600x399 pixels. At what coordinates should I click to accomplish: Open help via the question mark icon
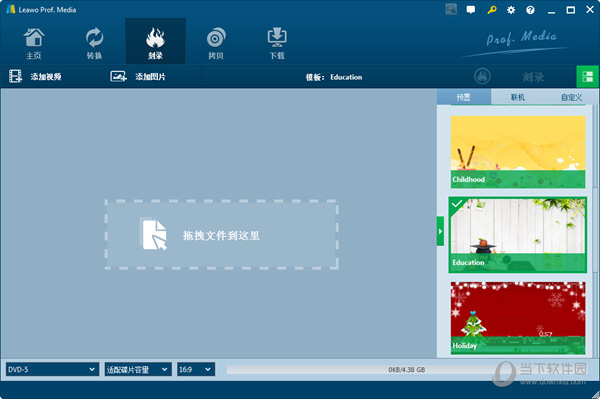(530, 10)
